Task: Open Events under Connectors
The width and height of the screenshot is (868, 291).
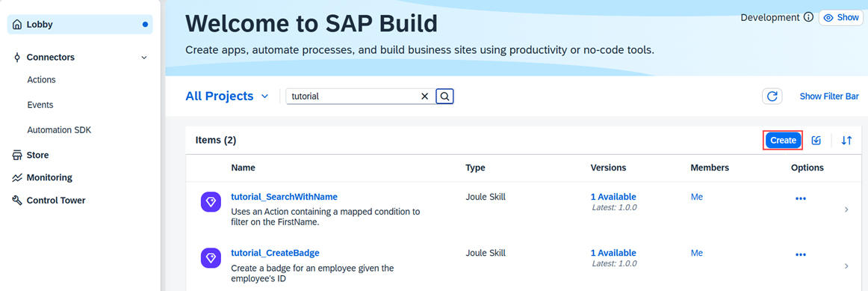Action: coord(40,105)
